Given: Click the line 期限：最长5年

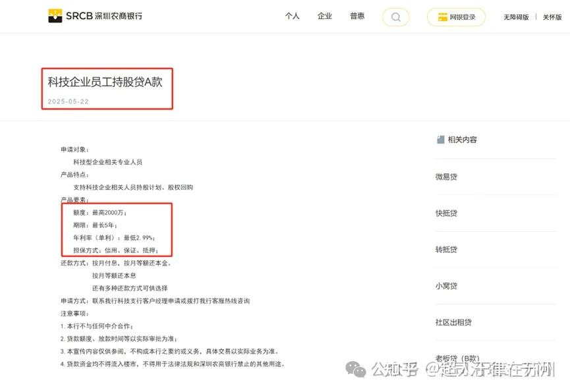Looking at the screenshot, I should pyautogui.click(x=96, y=225).
